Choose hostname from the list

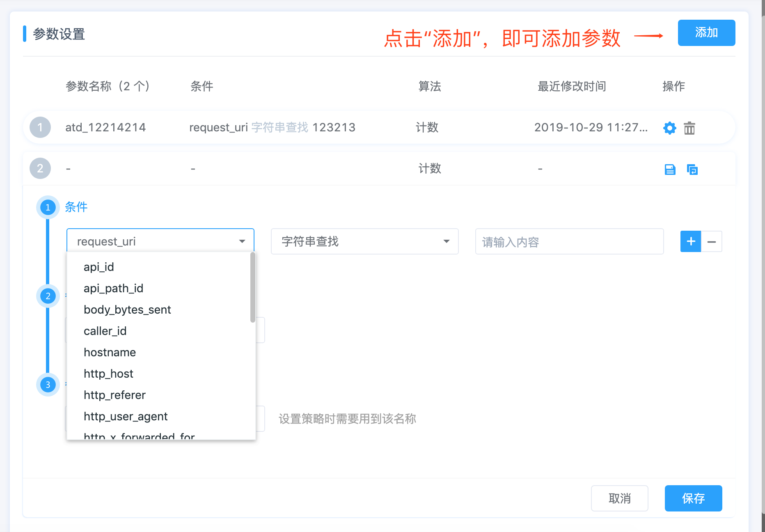(160, 352)
